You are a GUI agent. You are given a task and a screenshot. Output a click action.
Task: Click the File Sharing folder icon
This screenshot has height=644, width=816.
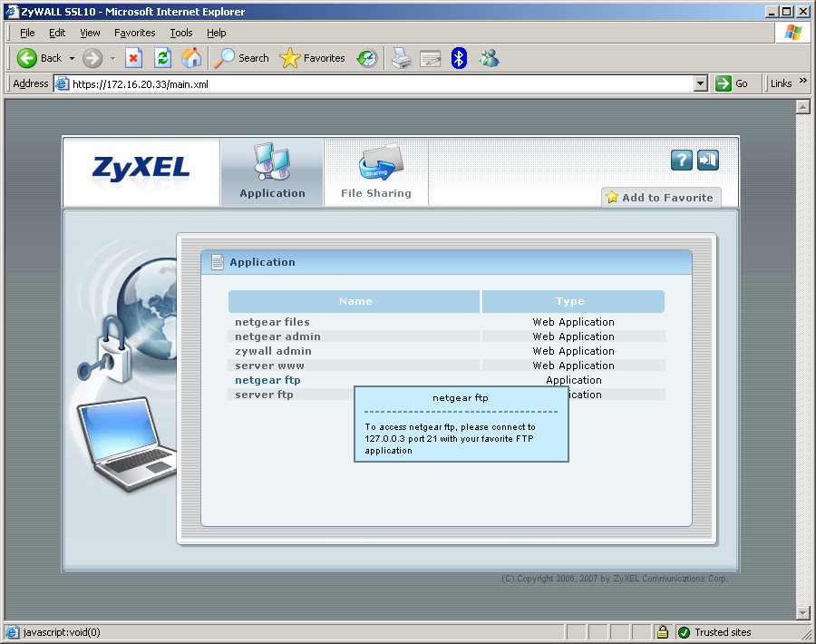coord(382,162)
